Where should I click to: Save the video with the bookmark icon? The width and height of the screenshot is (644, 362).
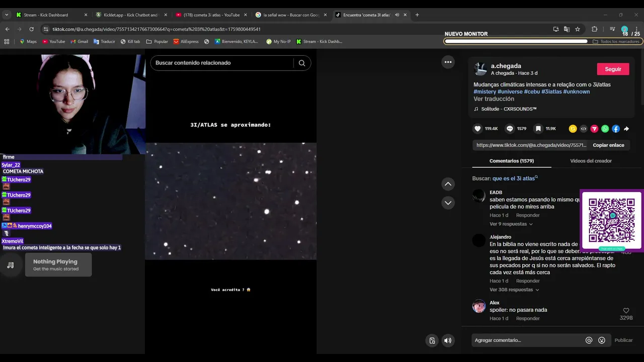click(538, 129)
